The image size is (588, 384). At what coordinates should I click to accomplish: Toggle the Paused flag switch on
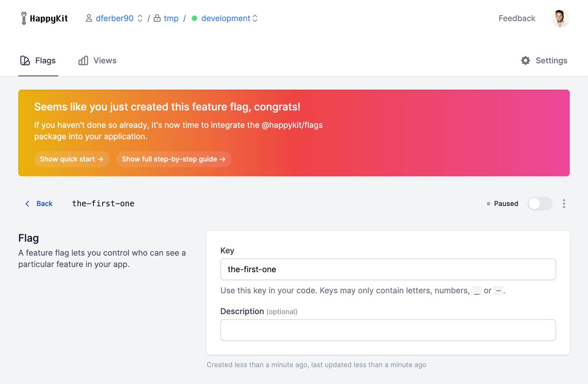(540, 204)
